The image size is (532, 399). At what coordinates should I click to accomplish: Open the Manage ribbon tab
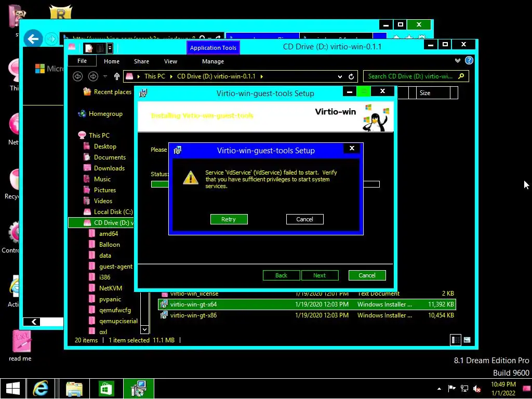point(212,61)
